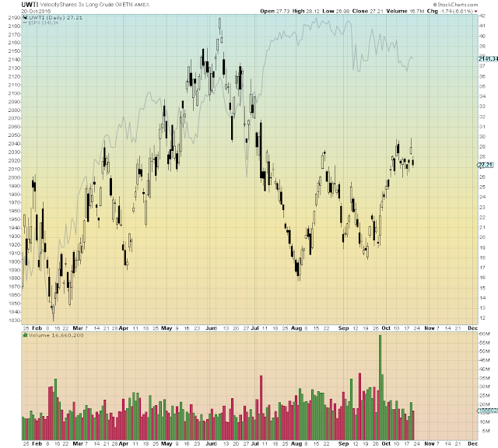Click the red down arrow beside the Chg value
Image resolution: width=498 pixels, height=448 pixels.
pos(475,12)
